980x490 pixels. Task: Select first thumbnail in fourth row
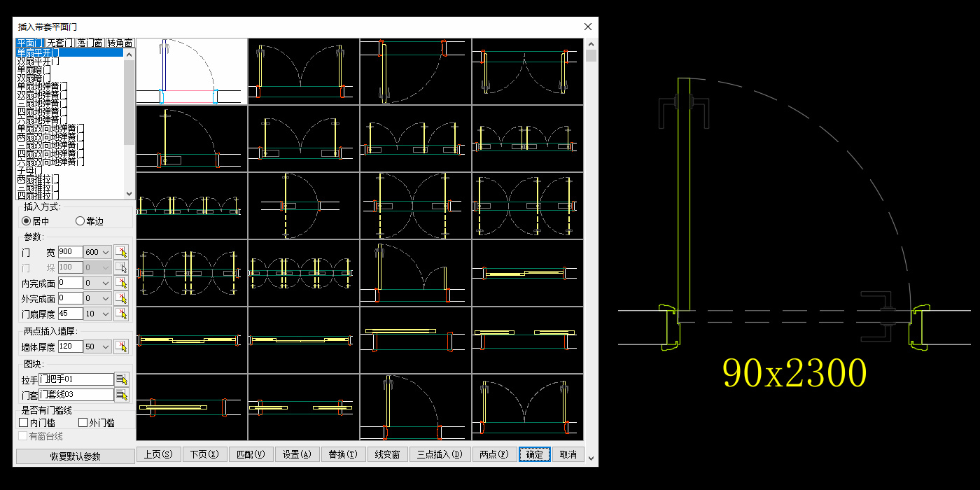[192, 273]
